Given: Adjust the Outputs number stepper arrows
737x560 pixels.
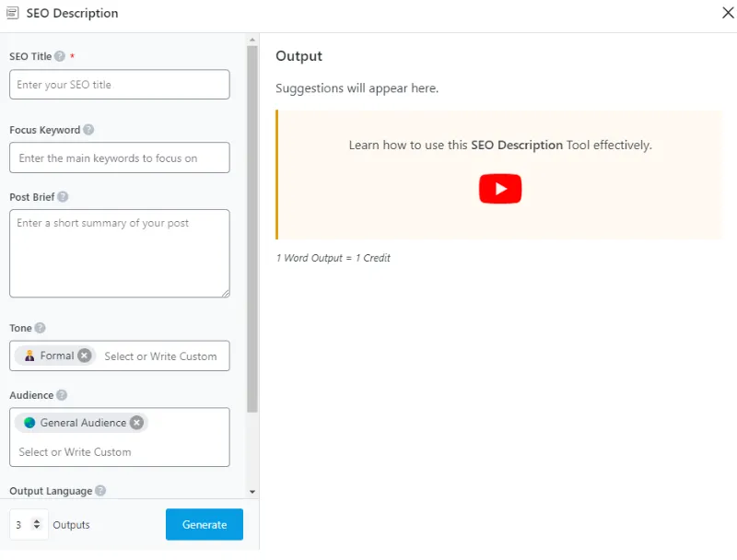Looking at the screenshot, I should 37,524.
